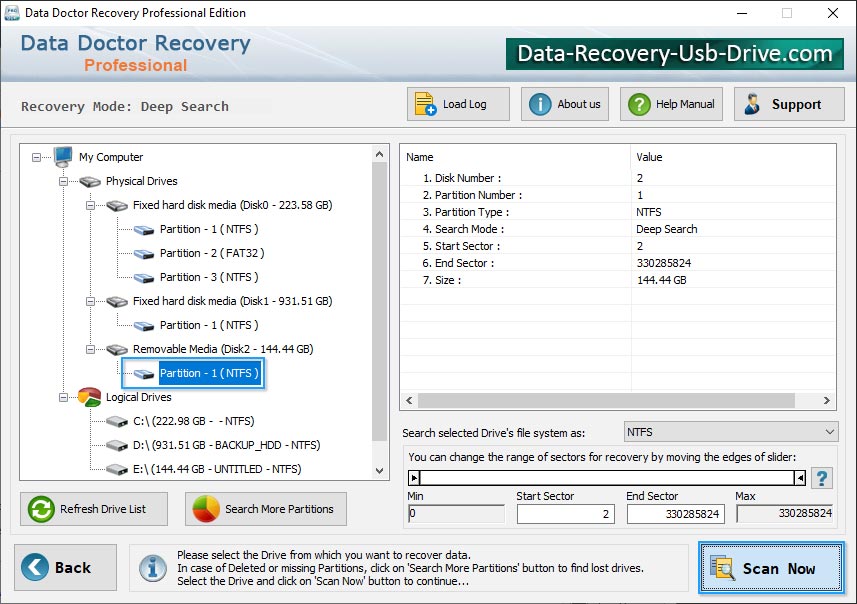This screenshot has width=857, height=604.
Task: Open the Load Log button
Action: [x=458, y=104]
